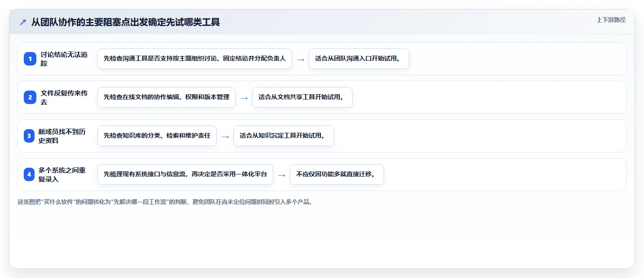Click the number 3 step badge
This screenshot has height=278, width=644.
point(29,136)
